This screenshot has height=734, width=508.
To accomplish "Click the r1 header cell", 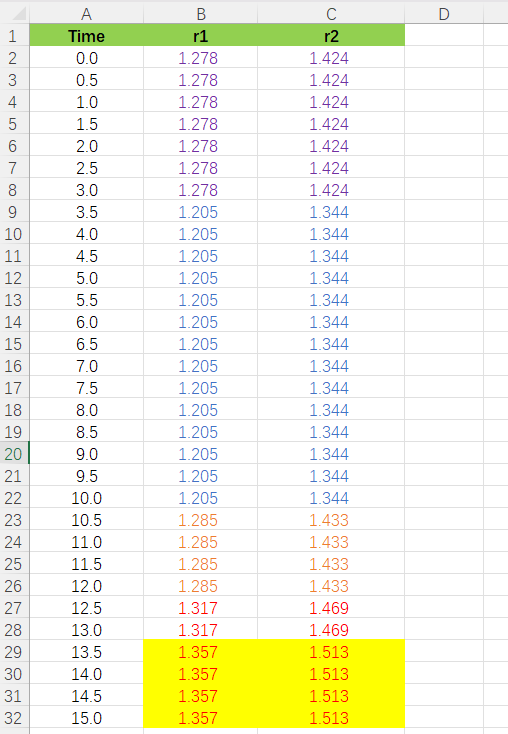I will pyautogui.click(x=200, y=36).
